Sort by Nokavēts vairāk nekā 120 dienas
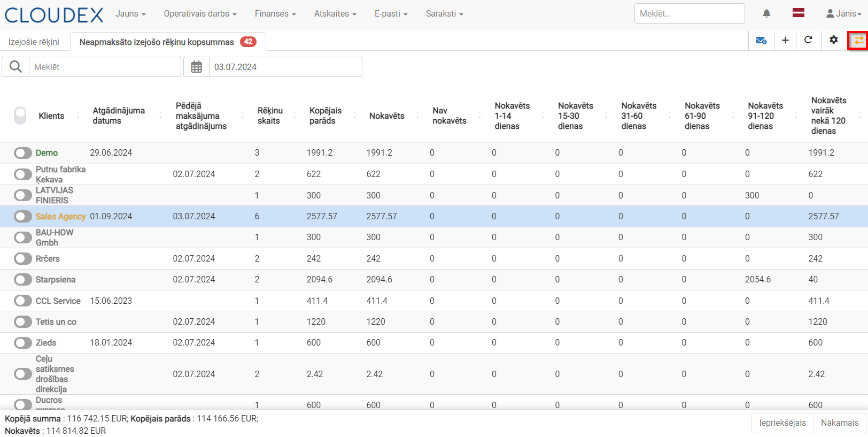Viewport: 868px width, 437px height. (828, 116)
